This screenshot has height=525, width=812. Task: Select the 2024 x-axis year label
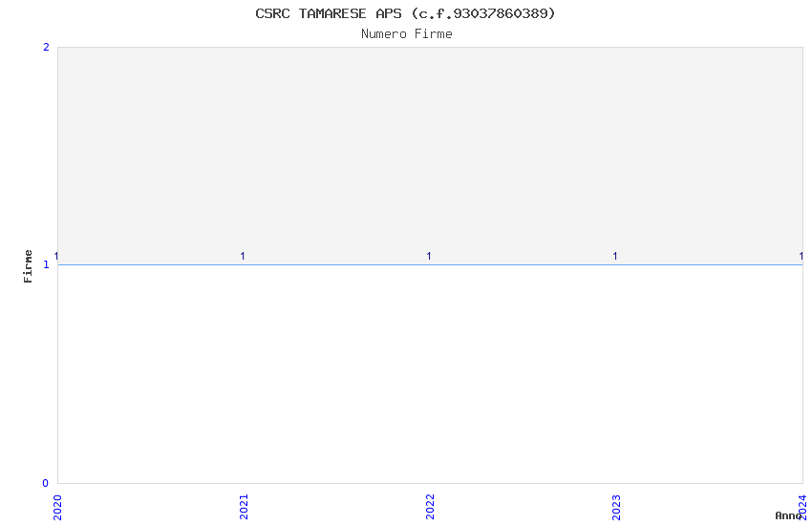click(x=802, y=507)
